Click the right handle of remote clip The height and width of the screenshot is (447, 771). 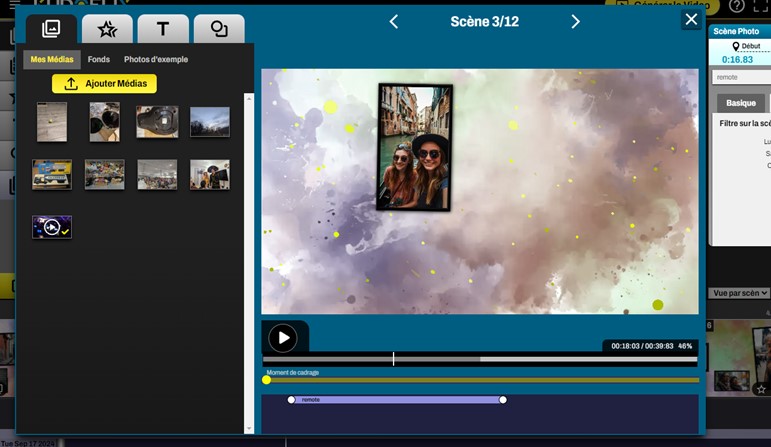click(503, 400)
